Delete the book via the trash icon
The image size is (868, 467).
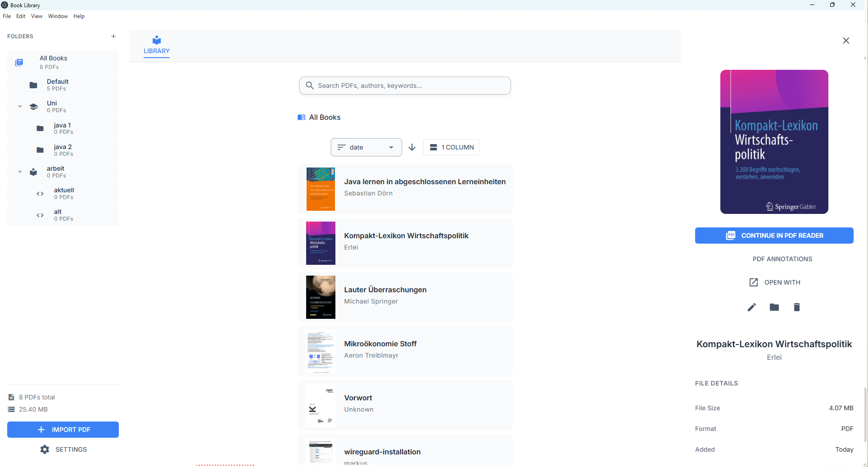[x=796, y=307]
